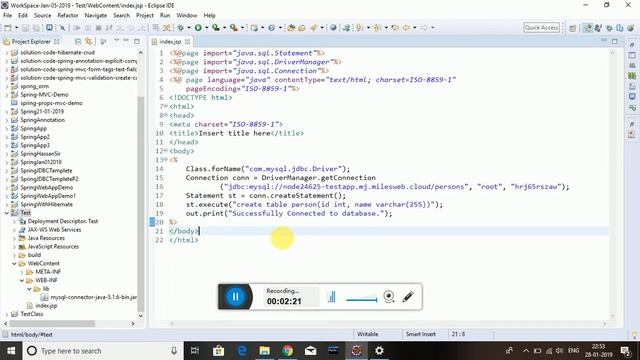Screen dimensions: 640x360
Task: Collapse all in Project Explorer
Action: [x=78, y=41]
